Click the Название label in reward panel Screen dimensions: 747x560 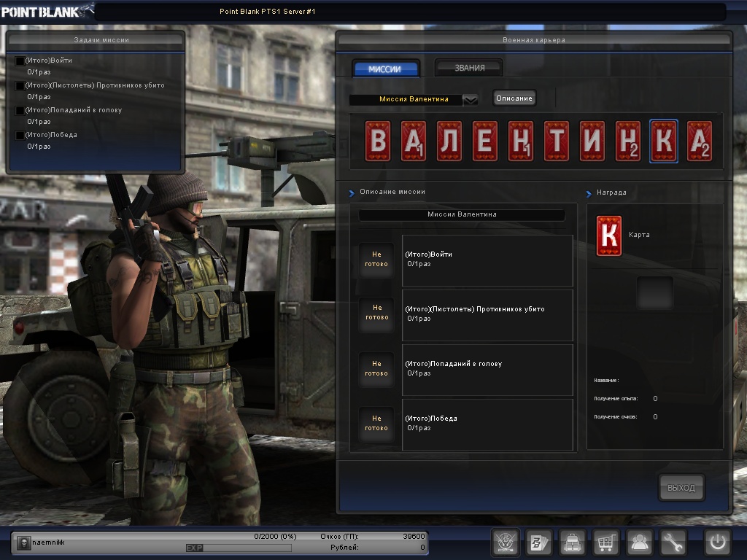coord(606,380)
